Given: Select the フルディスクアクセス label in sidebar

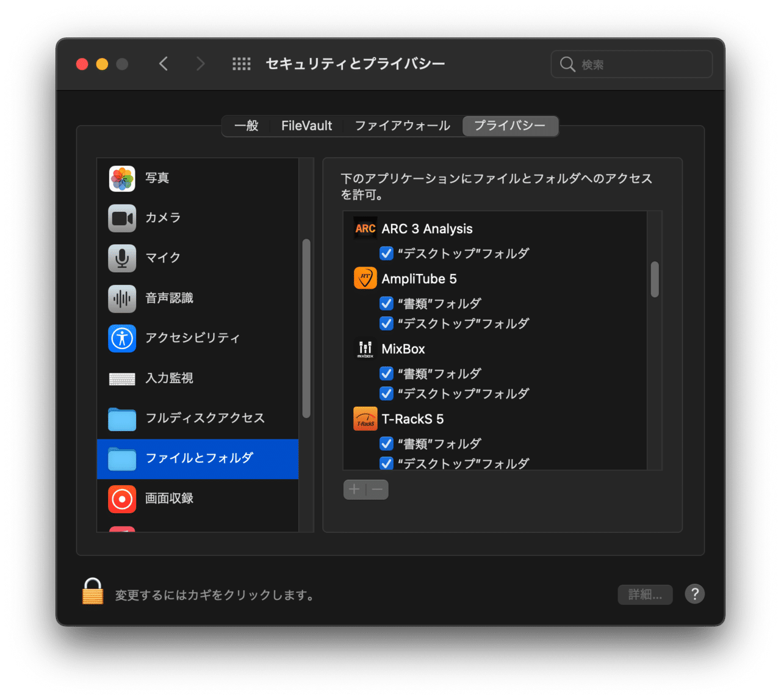Looking at the screenshot, I should pyautogui.click(x=205, y=418).
